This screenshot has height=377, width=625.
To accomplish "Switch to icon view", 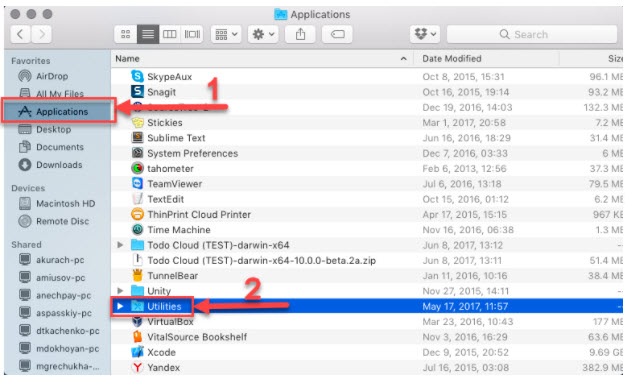I will click(126, 34).
